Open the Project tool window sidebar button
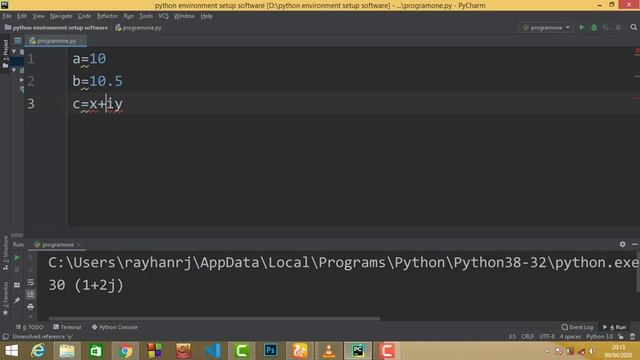The height and width of the screenshot is (360, 640). click(x=5, y=54)
